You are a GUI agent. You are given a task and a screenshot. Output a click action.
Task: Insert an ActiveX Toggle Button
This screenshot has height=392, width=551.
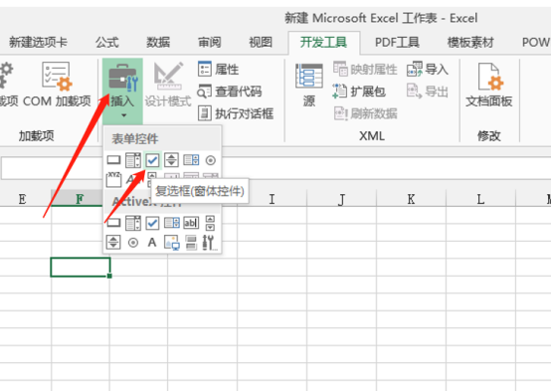tap(191, 243)
